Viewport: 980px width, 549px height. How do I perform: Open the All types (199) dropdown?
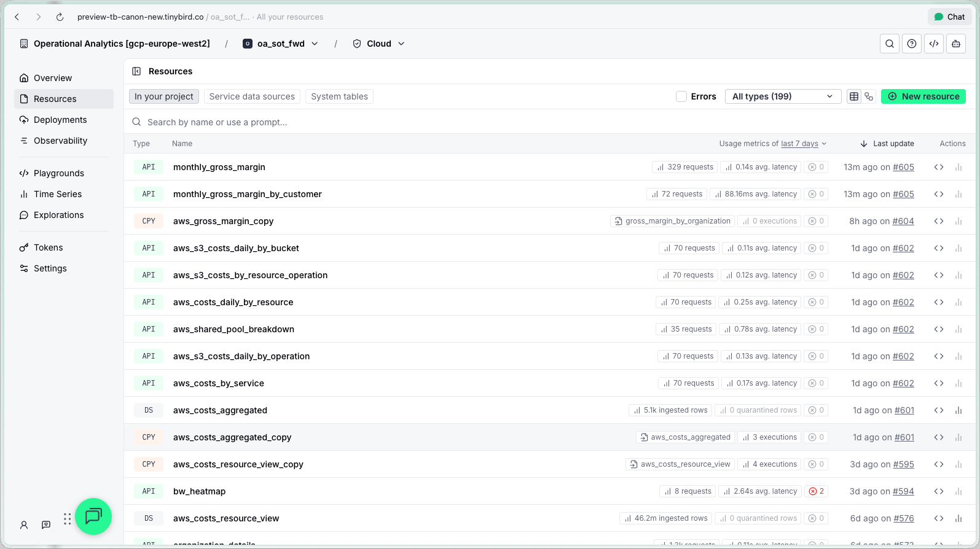783,96
